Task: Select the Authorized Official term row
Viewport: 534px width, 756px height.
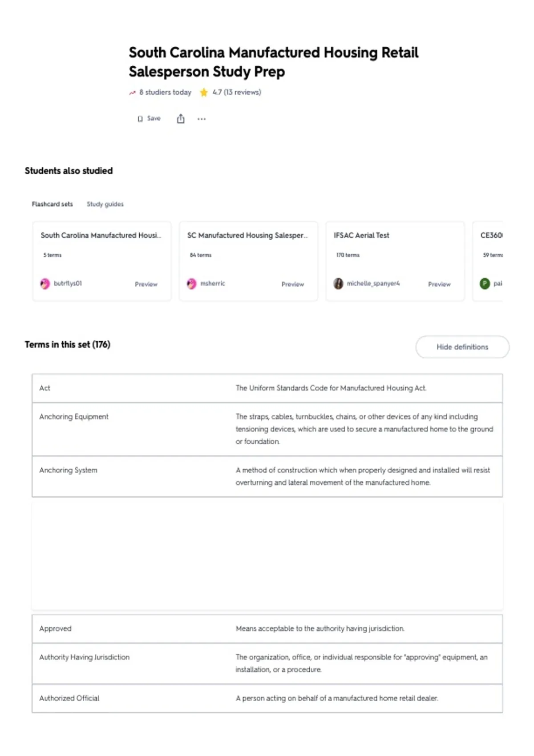Action: (267, 698)
